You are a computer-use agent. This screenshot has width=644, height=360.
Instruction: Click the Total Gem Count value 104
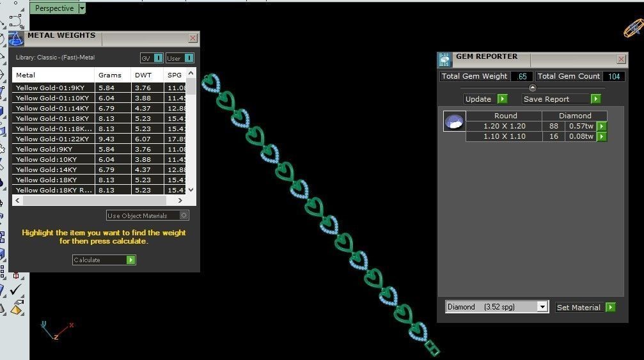coord(614,76)
